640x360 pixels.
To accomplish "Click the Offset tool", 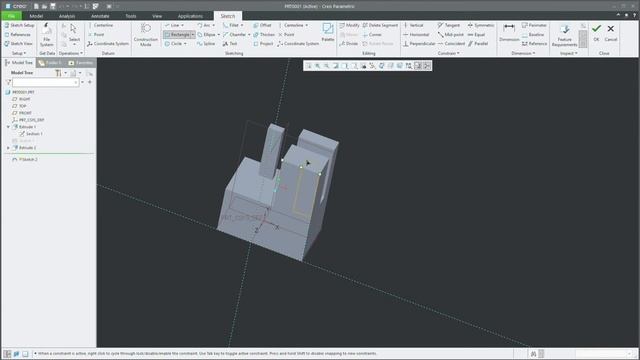I will pyautogui.click(x=262, y=25).
